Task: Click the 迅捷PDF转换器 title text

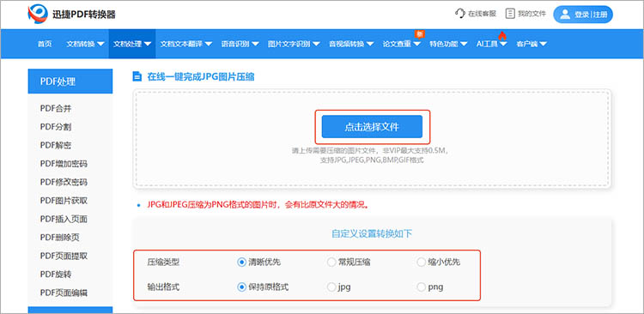Action: click(84, 15)
